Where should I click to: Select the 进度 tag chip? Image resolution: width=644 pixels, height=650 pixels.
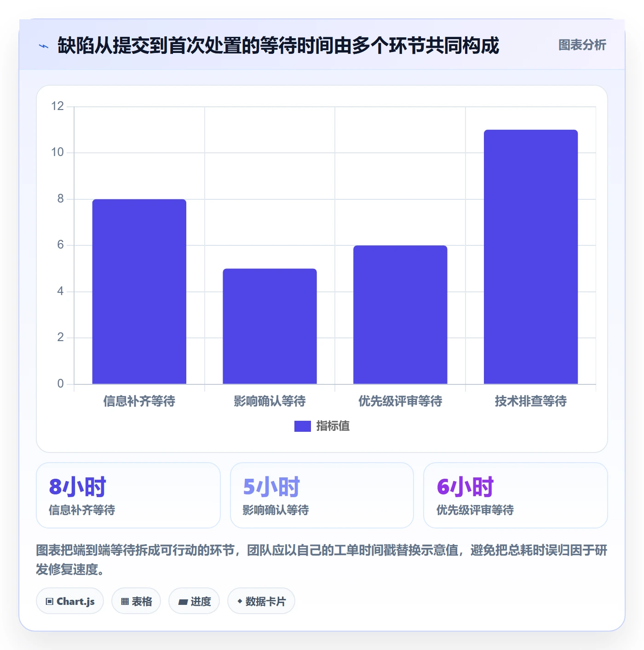[x=194, y=601]
